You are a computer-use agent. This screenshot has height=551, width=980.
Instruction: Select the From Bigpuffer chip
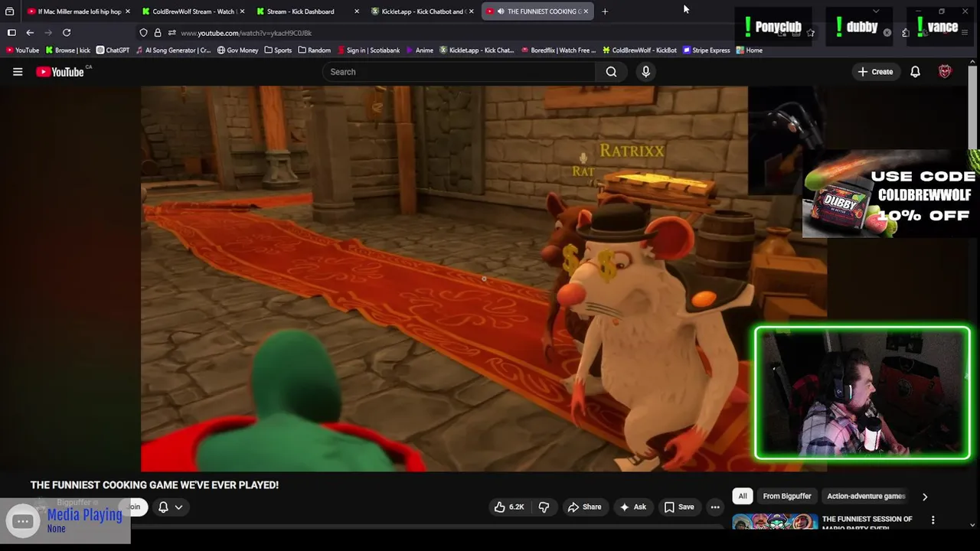click(787, 496)
